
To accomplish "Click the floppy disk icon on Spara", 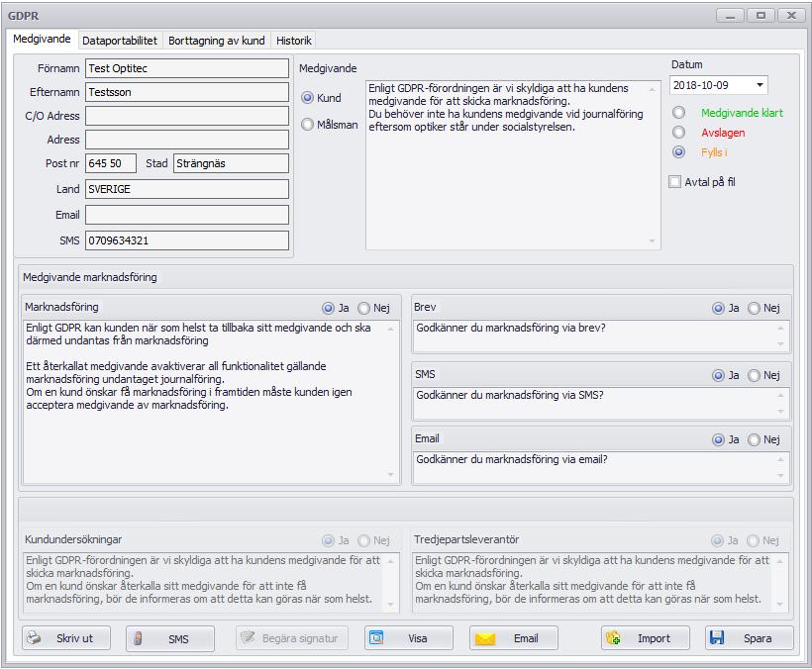I will pos(717,637).
